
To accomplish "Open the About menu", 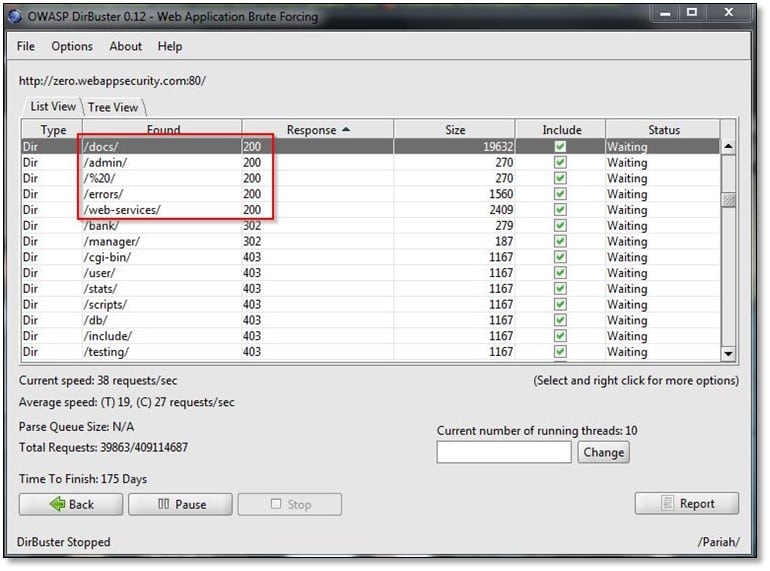I will point(126,46).
